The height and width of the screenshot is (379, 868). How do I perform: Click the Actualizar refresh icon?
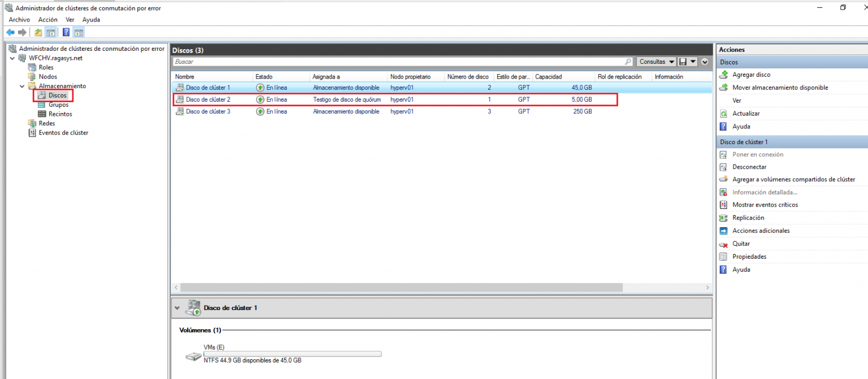coord(723,113)
